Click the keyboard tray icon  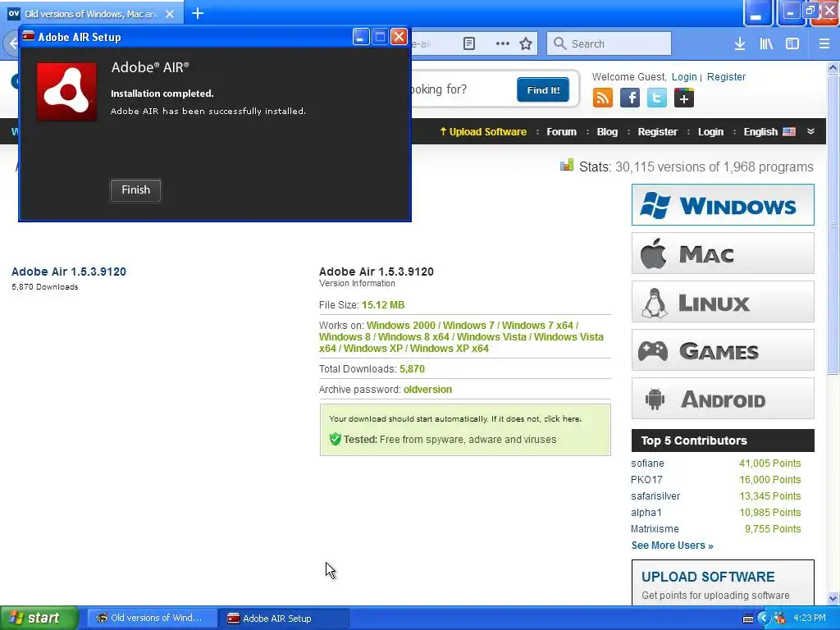(x=748, y=619)
